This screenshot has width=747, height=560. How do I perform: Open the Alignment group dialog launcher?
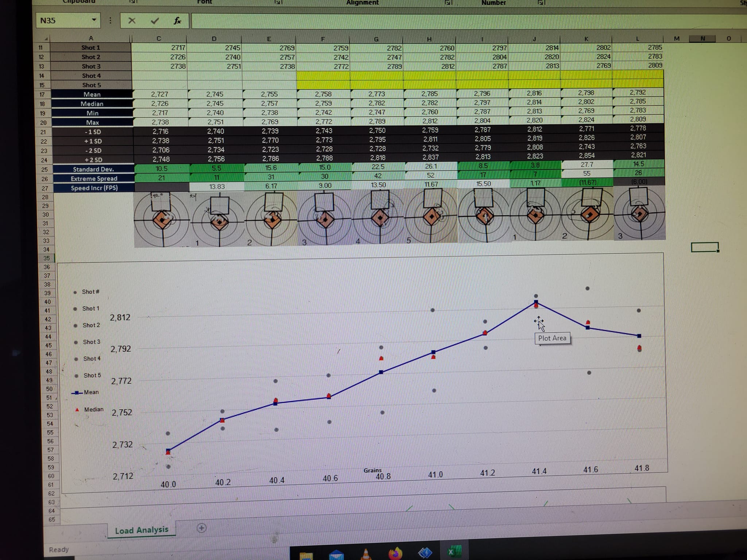pos(448,3)
